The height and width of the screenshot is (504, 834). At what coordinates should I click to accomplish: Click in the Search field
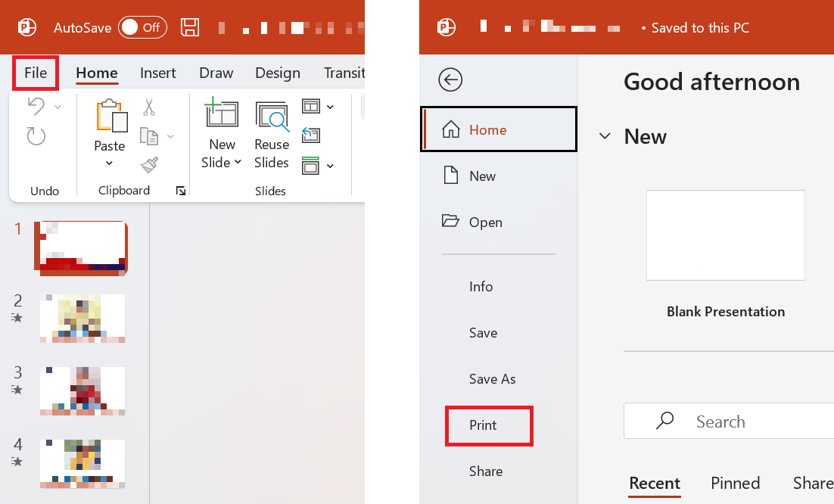tap(729, 421)
